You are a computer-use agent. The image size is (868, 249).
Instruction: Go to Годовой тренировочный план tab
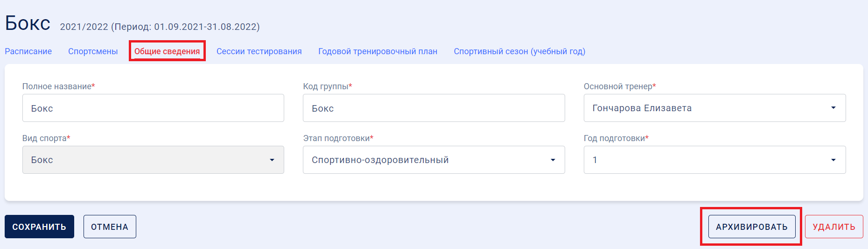tap(378, 51)
